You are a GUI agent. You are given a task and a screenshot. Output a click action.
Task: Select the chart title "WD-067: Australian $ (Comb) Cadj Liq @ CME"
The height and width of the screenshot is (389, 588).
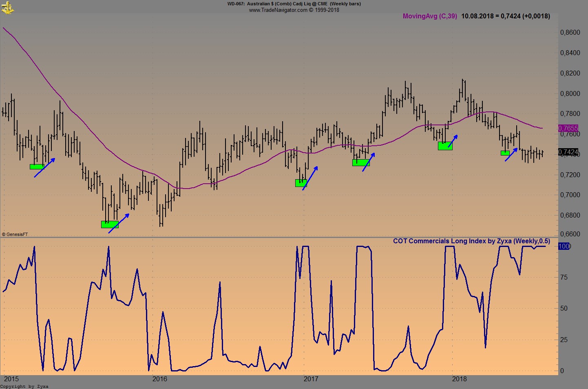point(277,4)
